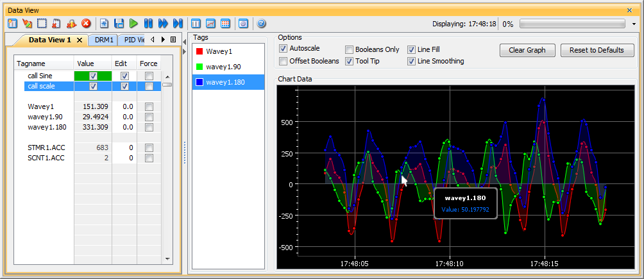Pause the data capture
644x279 pixels.
[x=148, y=24]
